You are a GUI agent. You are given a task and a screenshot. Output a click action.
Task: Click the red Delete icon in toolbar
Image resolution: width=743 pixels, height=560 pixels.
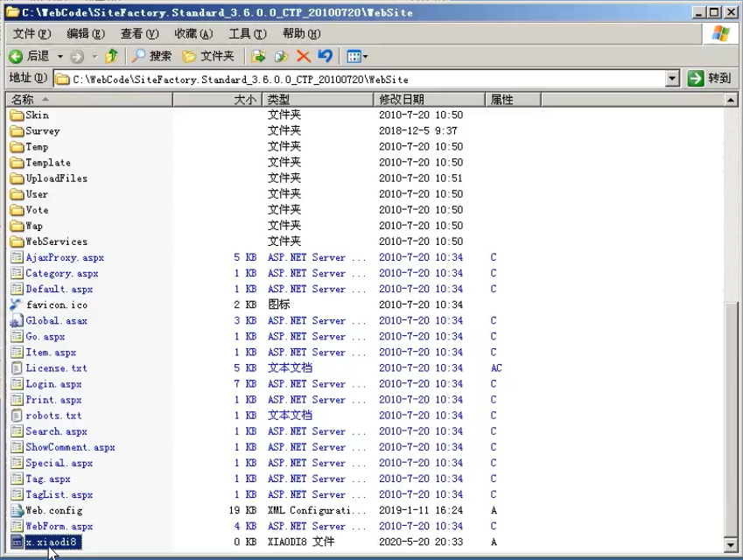point(304,56)
